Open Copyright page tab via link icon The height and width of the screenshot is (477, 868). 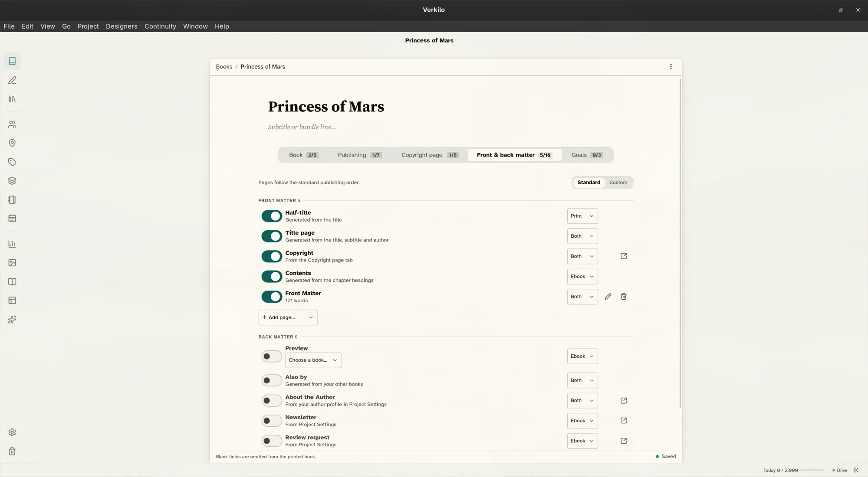pyautogui.click(x=624, y=256)
